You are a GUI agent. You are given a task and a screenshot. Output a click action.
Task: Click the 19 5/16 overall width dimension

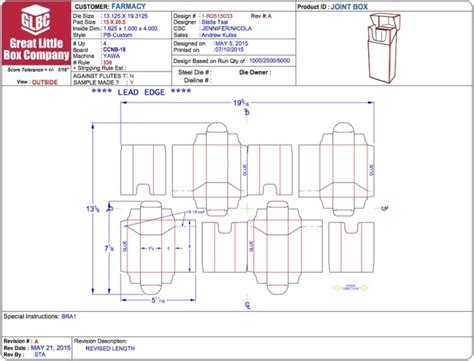click(241, 103)
